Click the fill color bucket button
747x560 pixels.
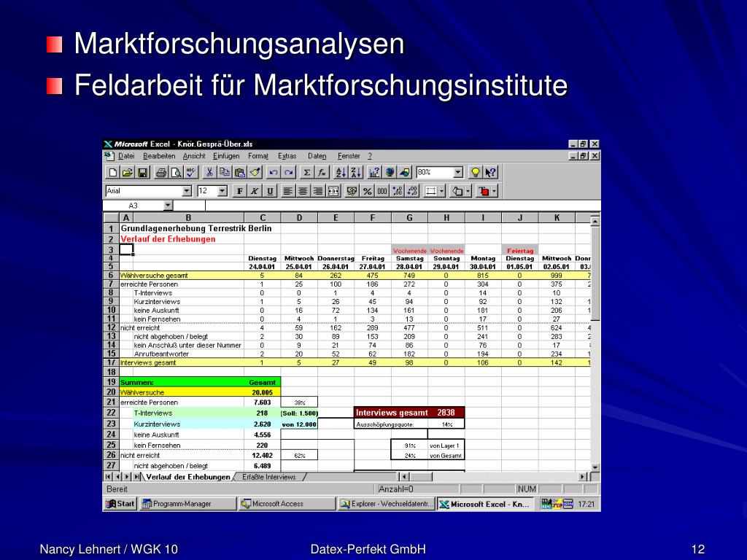click(x=458, y=191)
